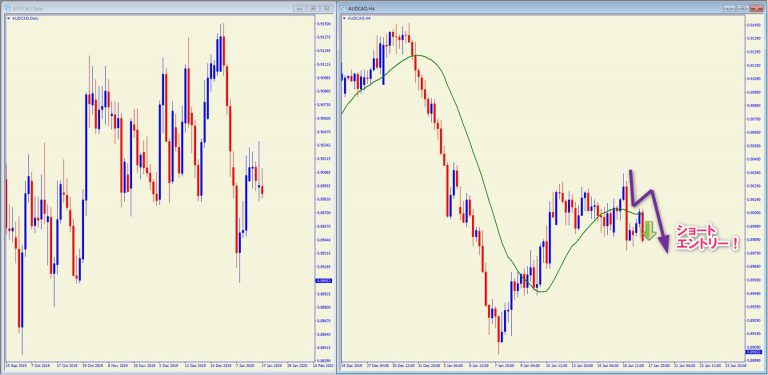Minimize the AUDCAD,H4 chart window
This screenshot has width=768, height=375.
pyautogui.click(x=730, y=8)
